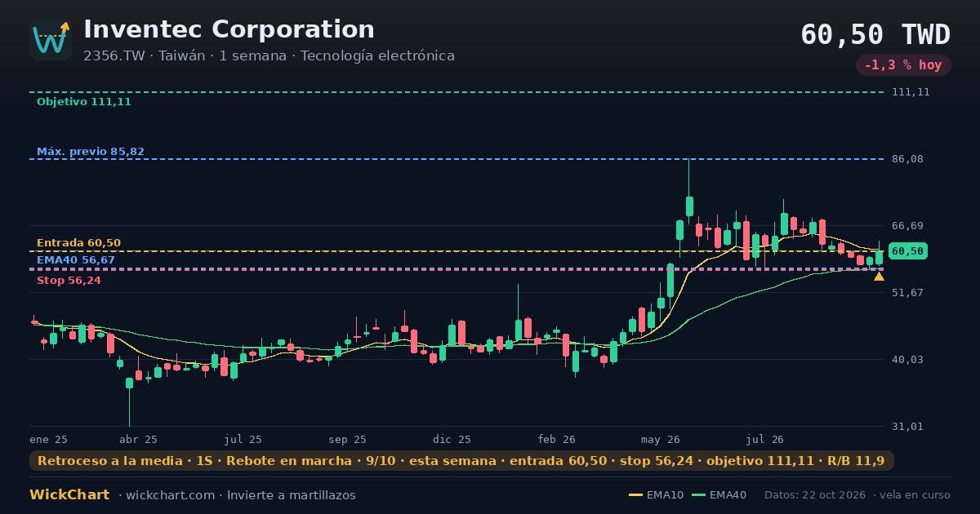Click the -1,3 % hoy change badge
The width and height of the screenshot is (980, 514).
coord(903,65)
